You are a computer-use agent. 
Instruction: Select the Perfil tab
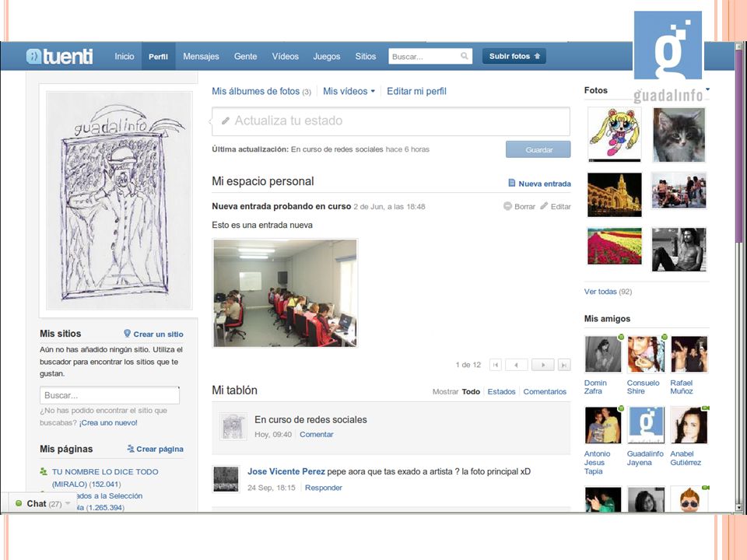tap(158, 56)
